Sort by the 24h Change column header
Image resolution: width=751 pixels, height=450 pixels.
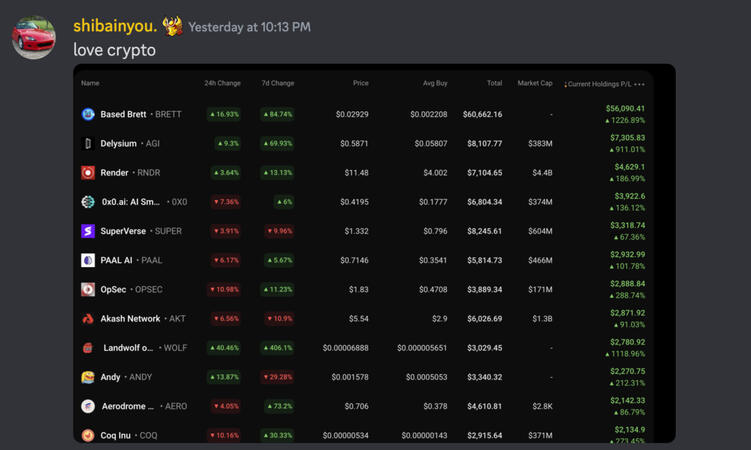(222, 83)
